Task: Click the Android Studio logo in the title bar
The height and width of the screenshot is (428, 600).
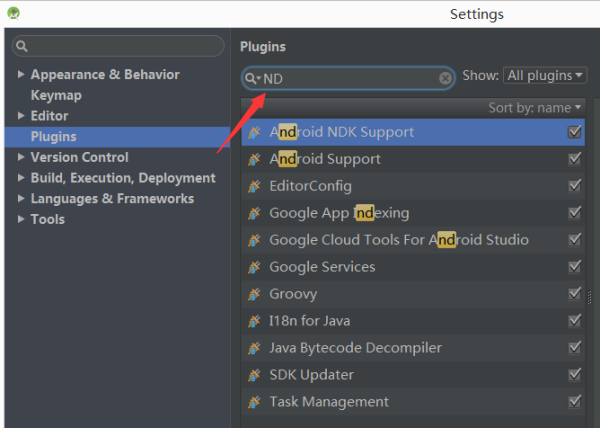Action: point(13,13)
